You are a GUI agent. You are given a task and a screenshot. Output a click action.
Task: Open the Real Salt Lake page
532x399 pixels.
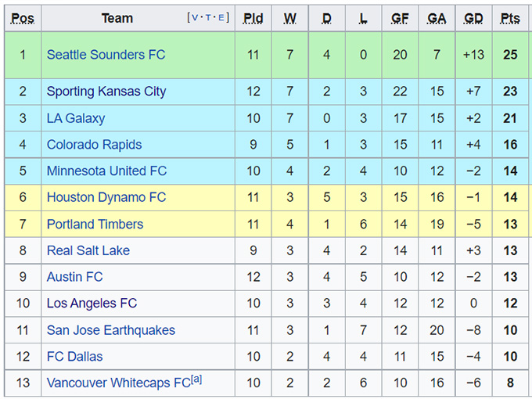pyautogui.click(x=88, y=251)
